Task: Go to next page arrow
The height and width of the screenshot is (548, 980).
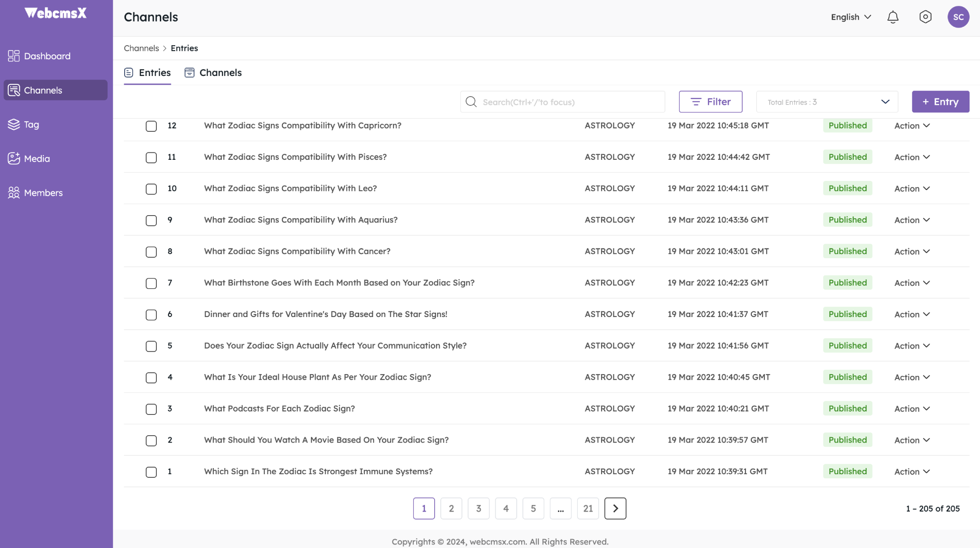Action: tap(615, 508)
